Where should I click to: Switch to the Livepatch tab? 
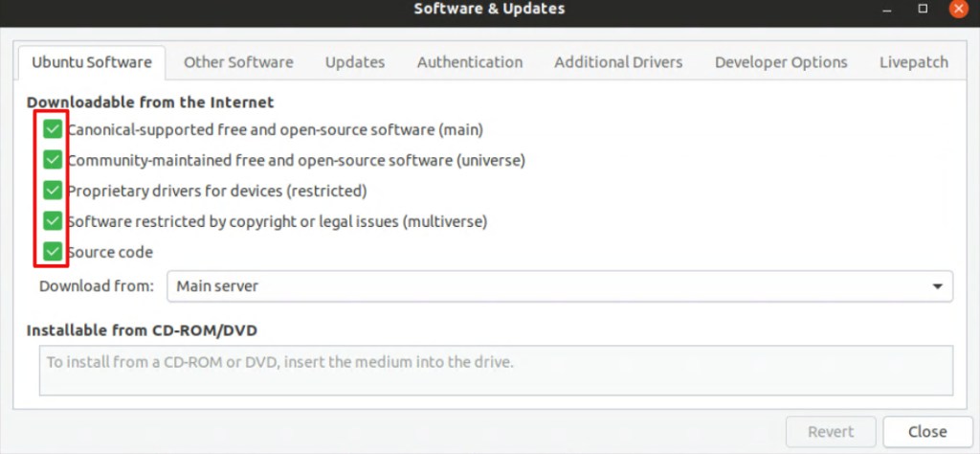point(913,62)
